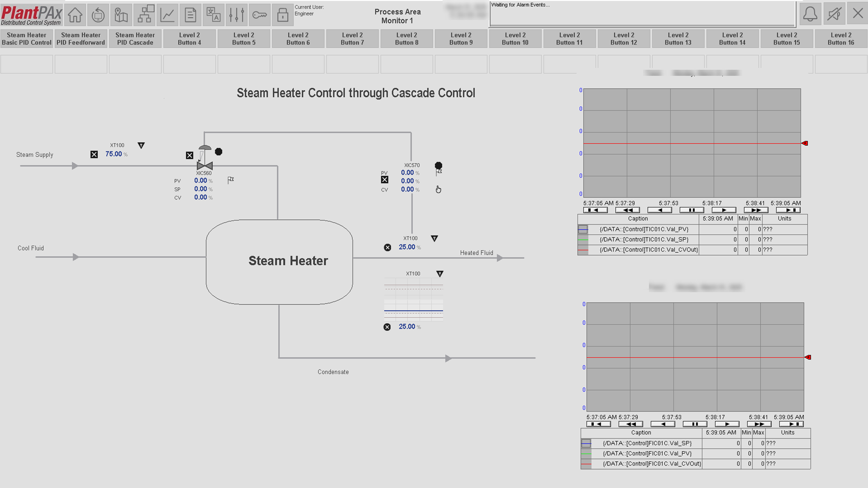
Task: Click the X box icon left of XIC560 valve
Action: coord(190,155)
